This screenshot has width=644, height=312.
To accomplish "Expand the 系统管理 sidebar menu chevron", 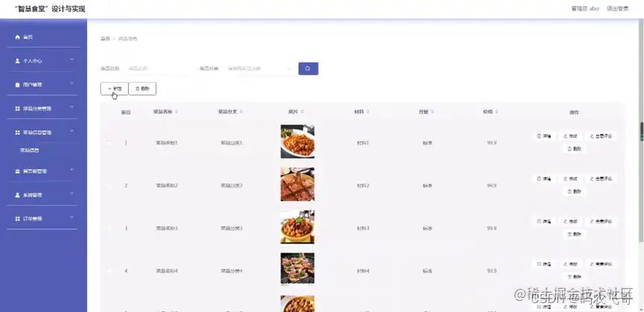I will click(72, 194).
